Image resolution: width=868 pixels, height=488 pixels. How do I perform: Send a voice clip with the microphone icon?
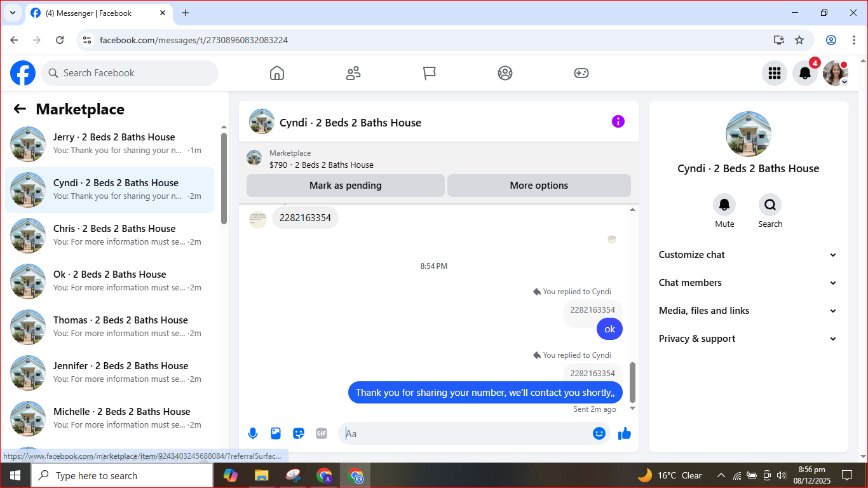[253, 433]
